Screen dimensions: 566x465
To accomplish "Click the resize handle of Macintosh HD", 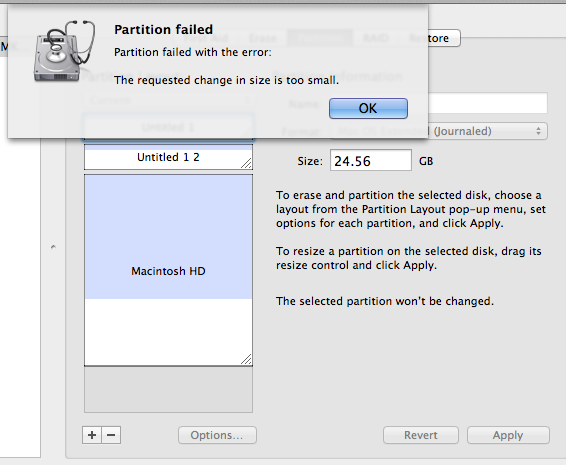I will (x=246, y=359).
